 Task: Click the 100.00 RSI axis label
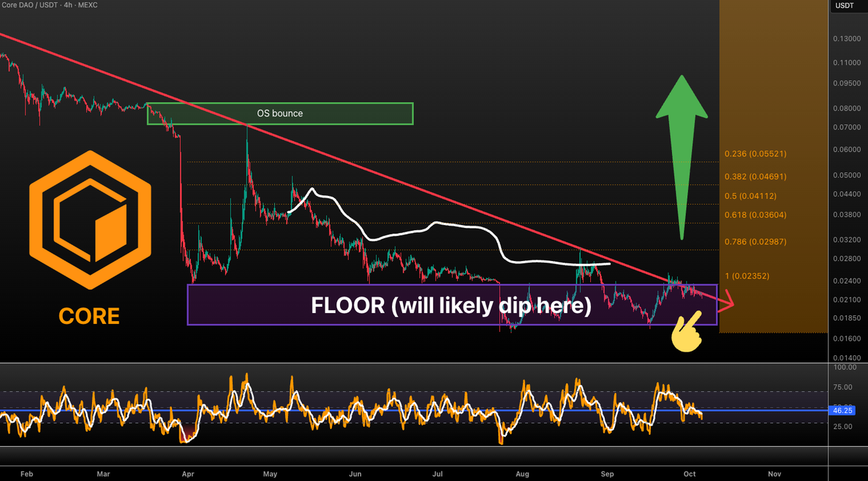[x=846, y=367]
